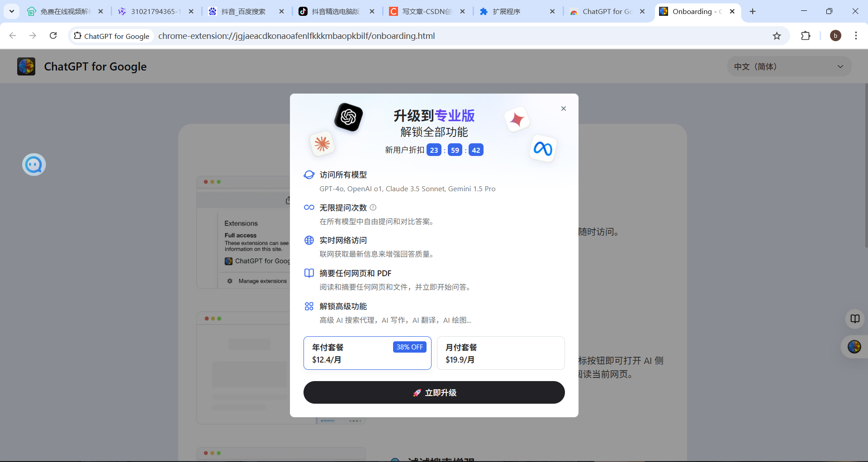Reload the page
Viewport: 868px width, 462px height.
(x=53, y=36)
